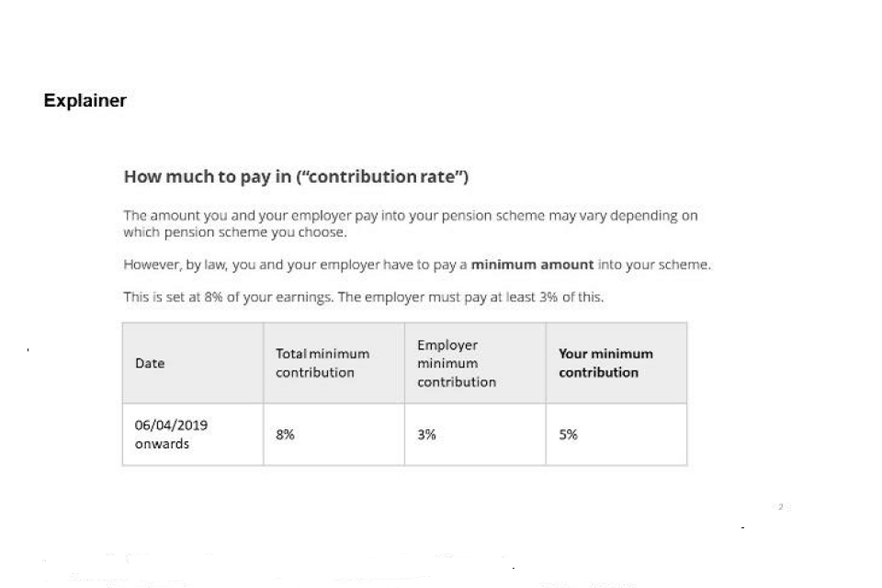Select the bold "Your minimum contribution" header
Image resolution: width=882 pixels, height=588 pixels.
coord(605,363)
